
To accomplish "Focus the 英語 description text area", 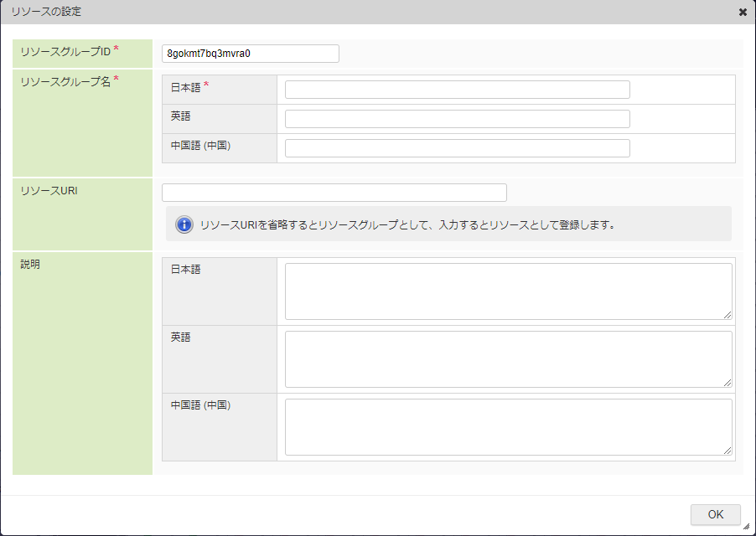I will pyautogui.click(x=507, y=358).
